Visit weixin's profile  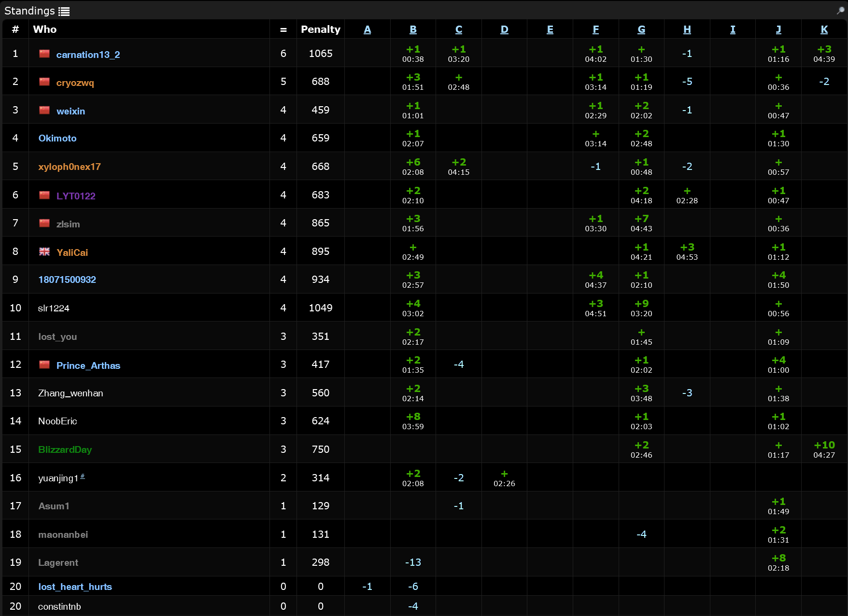(x=71, y=111)
